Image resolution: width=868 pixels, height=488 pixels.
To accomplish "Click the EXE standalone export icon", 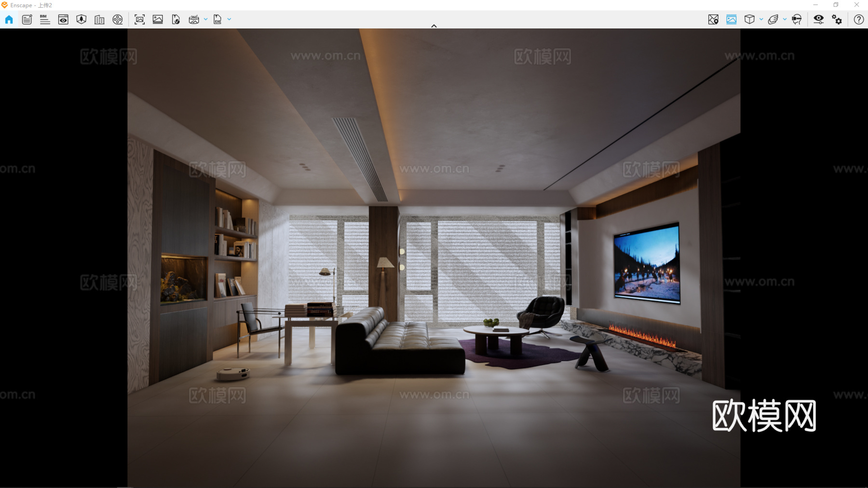I will 217,19.
